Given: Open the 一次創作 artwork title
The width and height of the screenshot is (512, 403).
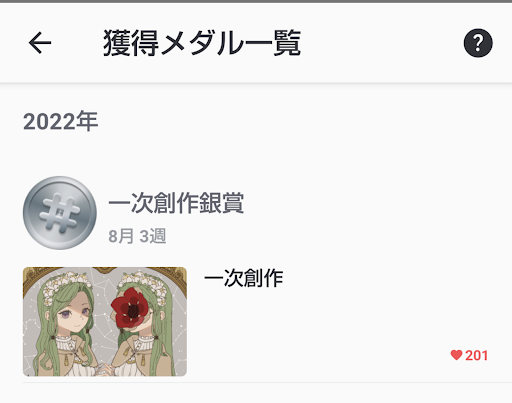Looking at the screenshot, I should 244,278.
